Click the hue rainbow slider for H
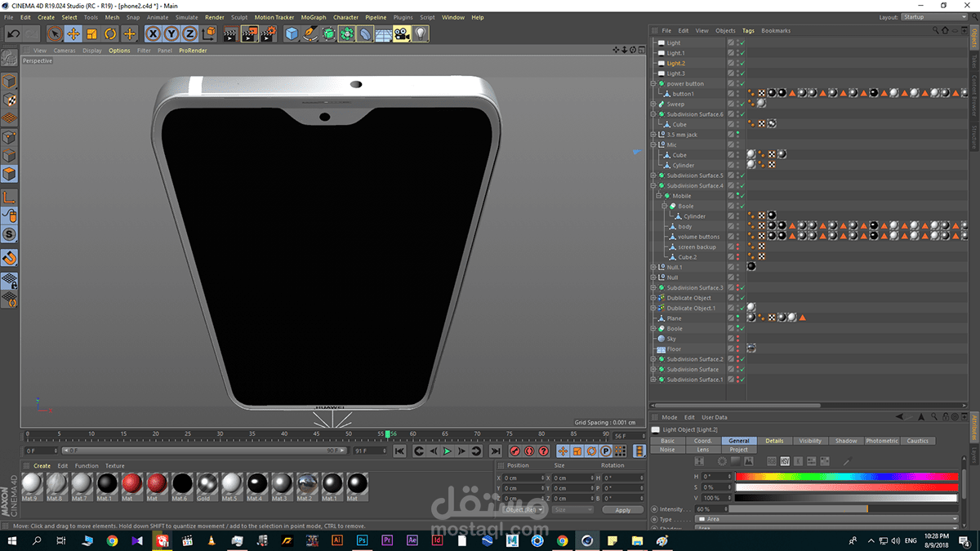The height and width of the screenshot is (551, 980). click(846, 477)
